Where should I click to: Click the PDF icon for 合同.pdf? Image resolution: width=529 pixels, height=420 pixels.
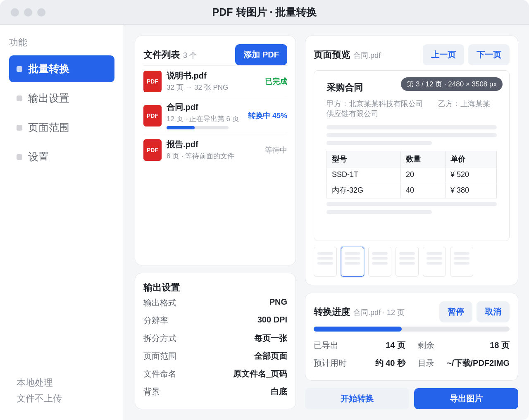(x=153, y=116)
